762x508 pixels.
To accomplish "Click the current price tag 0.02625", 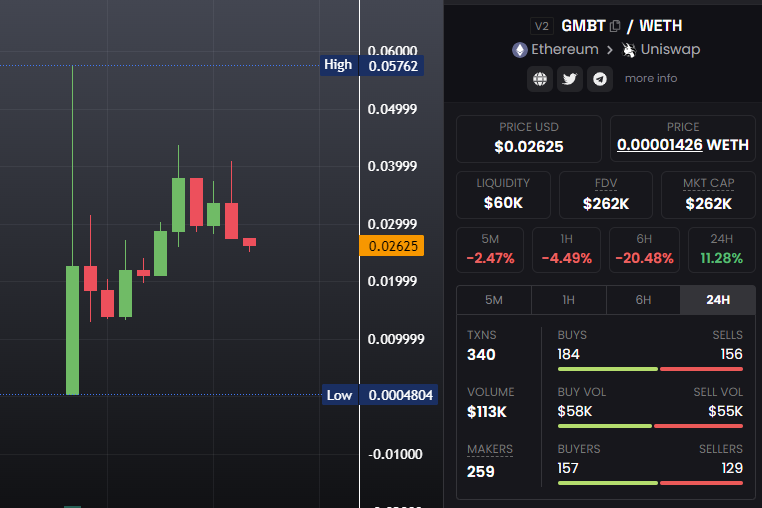I will tap(392, 246).
